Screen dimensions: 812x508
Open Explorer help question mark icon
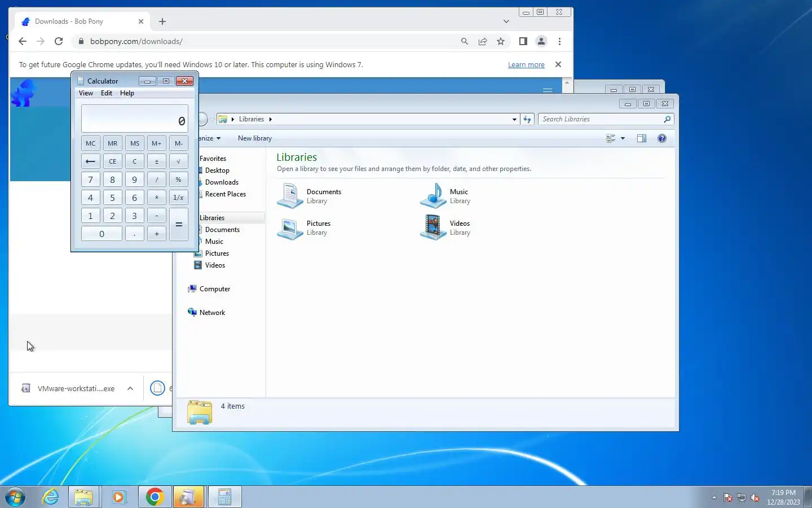point(662,138)
